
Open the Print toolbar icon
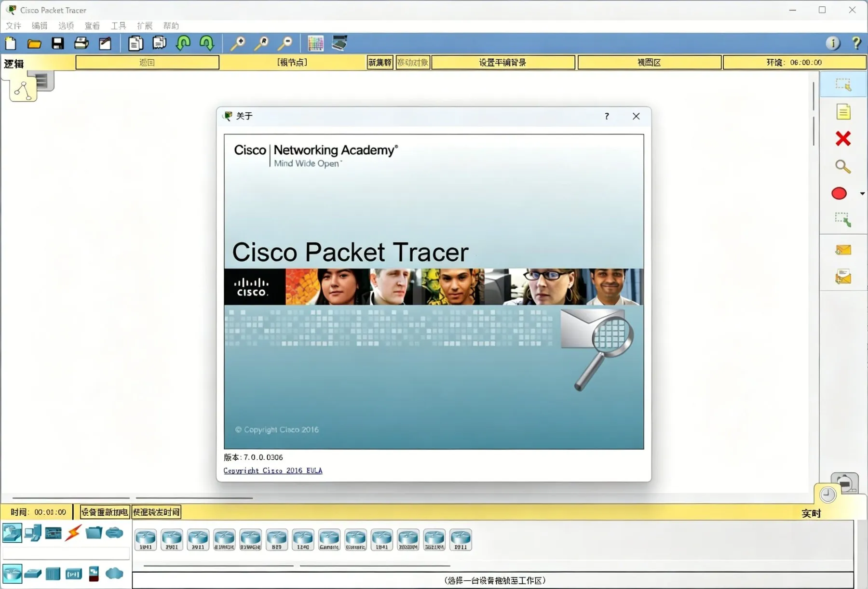click(81, 43)
